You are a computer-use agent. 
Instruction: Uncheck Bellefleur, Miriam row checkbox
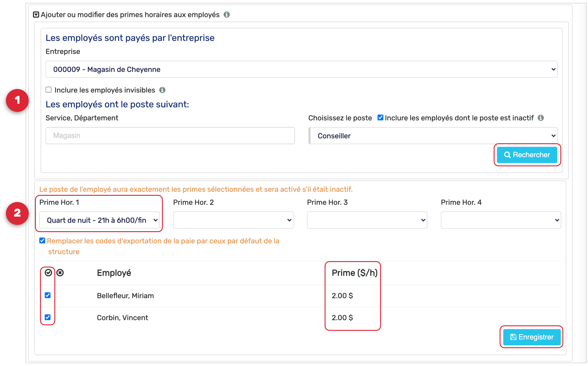pyautogui.click(x=48, y=295)
